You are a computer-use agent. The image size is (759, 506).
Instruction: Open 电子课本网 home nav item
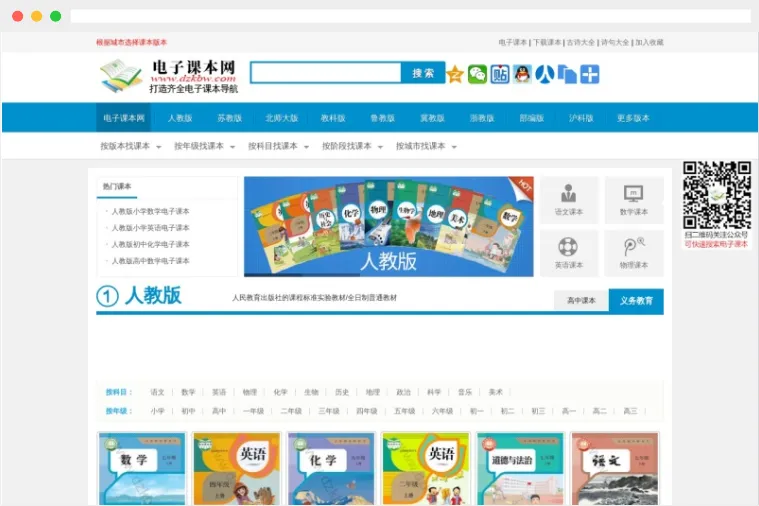click(x=123, y=118)
